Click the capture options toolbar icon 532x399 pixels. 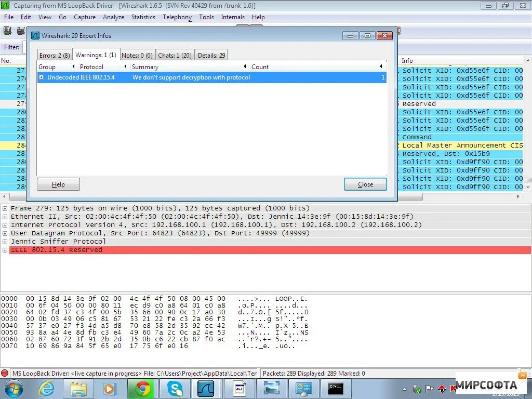pyautogui.click(x=21, y=31)
